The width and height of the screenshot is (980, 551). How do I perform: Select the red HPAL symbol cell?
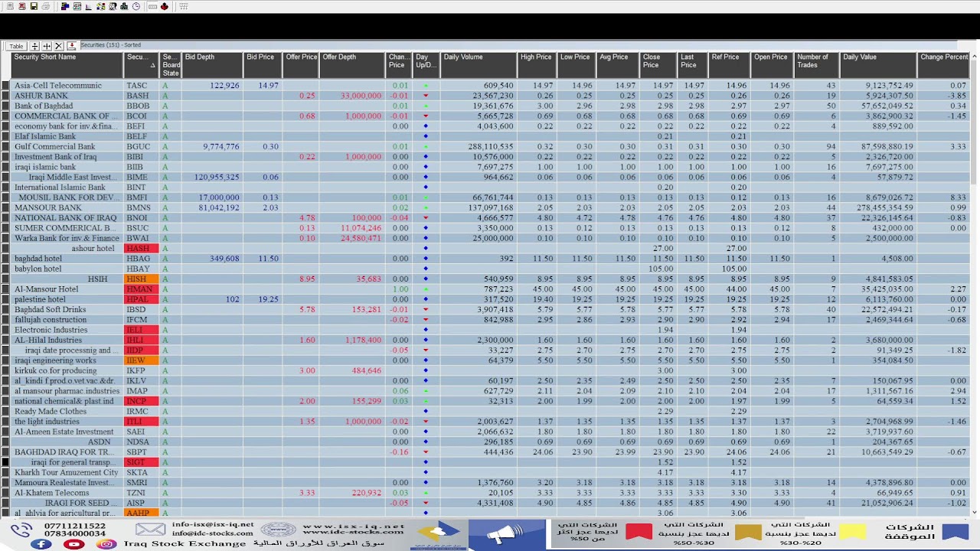point(142,299)
